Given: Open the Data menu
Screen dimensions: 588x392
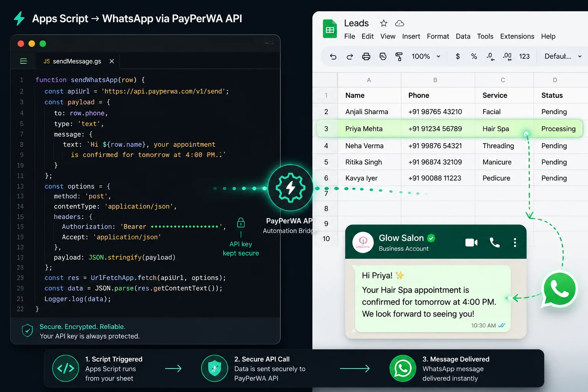Looking at the screenshot, I should click(x=463, y=36).
